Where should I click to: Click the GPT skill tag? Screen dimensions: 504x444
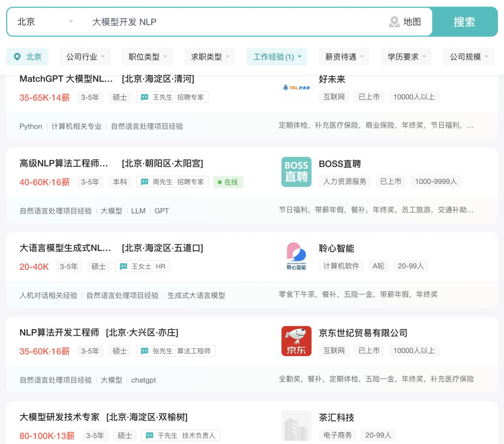[x=161, y=211]
